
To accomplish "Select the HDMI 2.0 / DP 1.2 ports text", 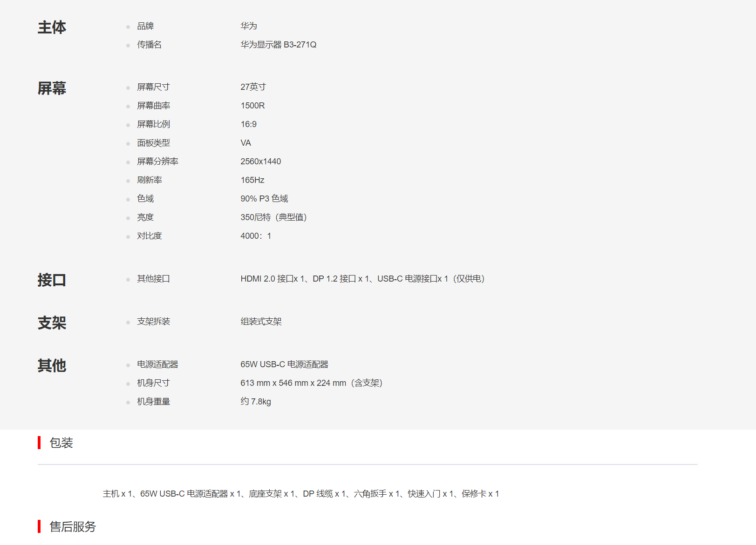I will coord(364,279).
